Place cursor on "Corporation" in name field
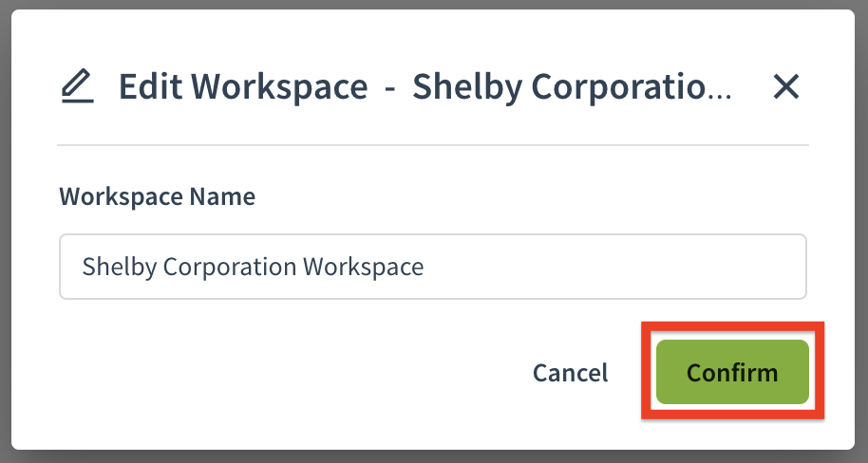The image size is (868, 463). (x=230, y=268)
